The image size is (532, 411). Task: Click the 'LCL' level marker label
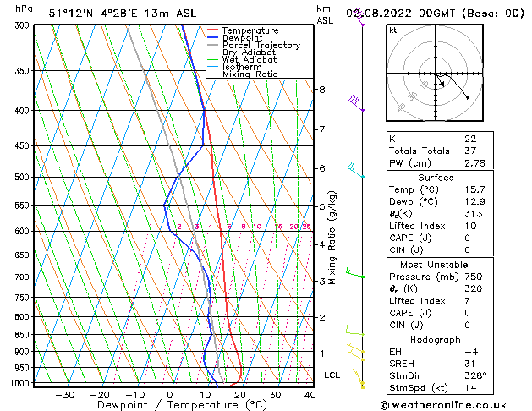(x=332, y=375)
